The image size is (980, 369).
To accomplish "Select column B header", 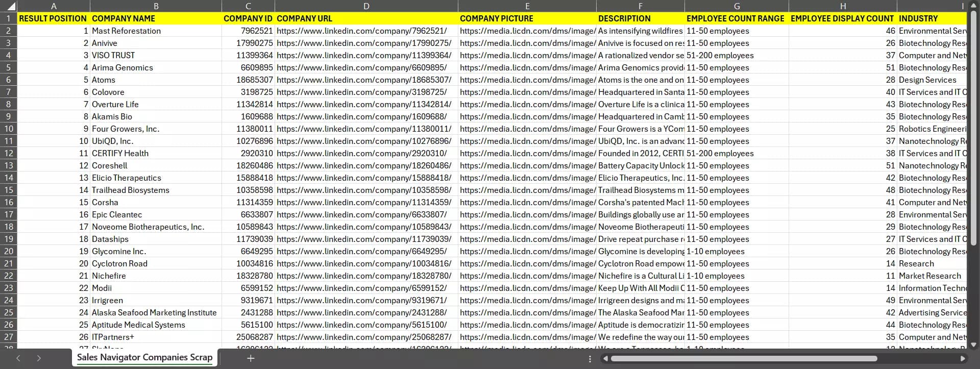I will [156, 6].
